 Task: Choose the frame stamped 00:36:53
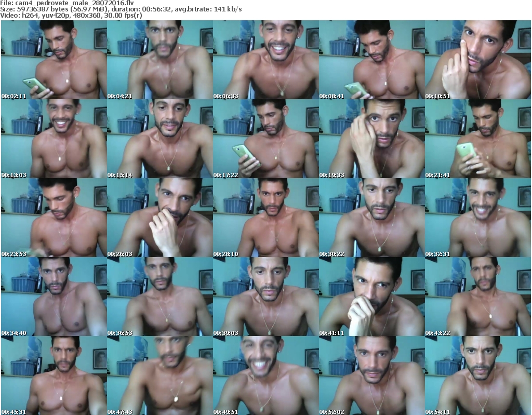(160, 297)
